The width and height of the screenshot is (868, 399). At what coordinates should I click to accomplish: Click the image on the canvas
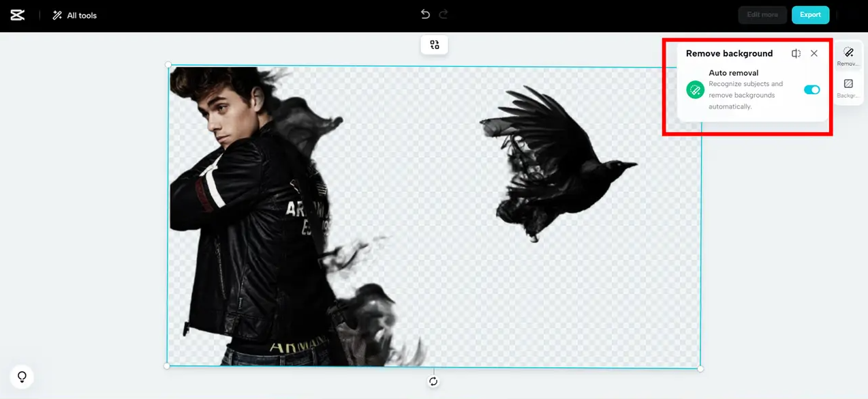[434, 216]
